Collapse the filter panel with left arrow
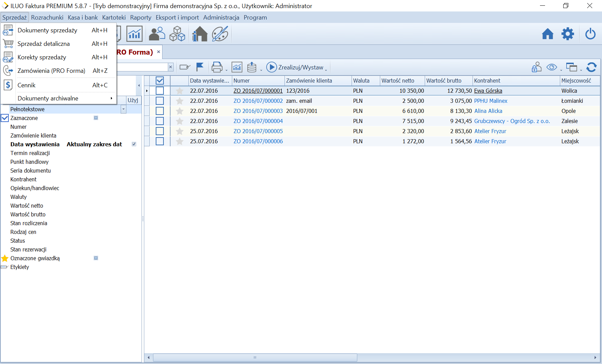602x364 pixels. (139, 86)
